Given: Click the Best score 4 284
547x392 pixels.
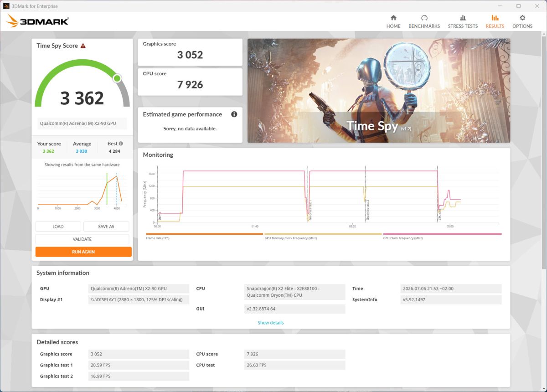Looking at the screenshot, I should (x=115, y=151).
